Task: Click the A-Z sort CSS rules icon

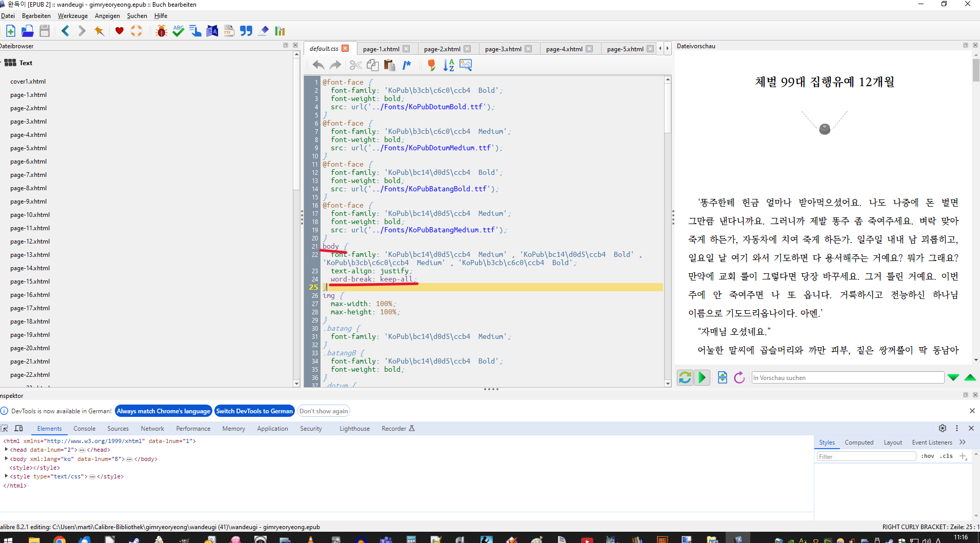Action: click(449, 65)
